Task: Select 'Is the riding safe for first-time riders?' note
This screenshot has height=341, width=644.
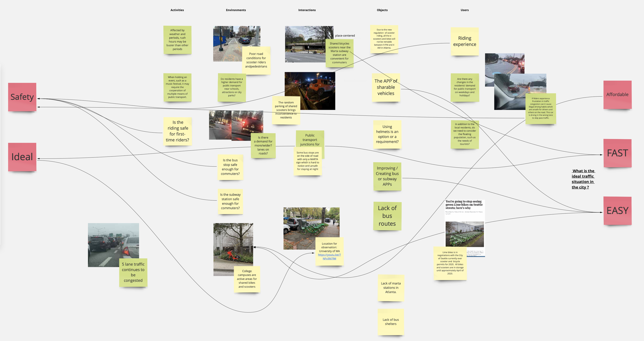Action: pos(177,131)
